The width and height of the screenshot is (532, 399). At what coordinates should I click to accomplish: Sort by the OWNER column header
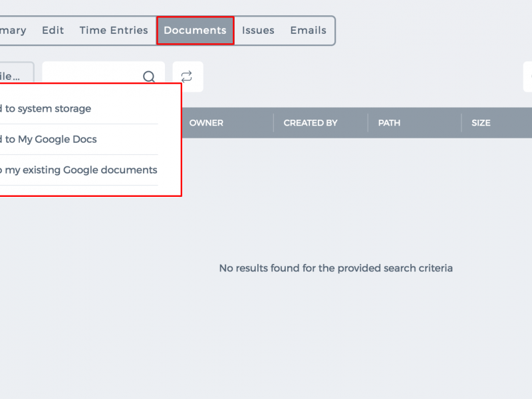coord(206,123)
